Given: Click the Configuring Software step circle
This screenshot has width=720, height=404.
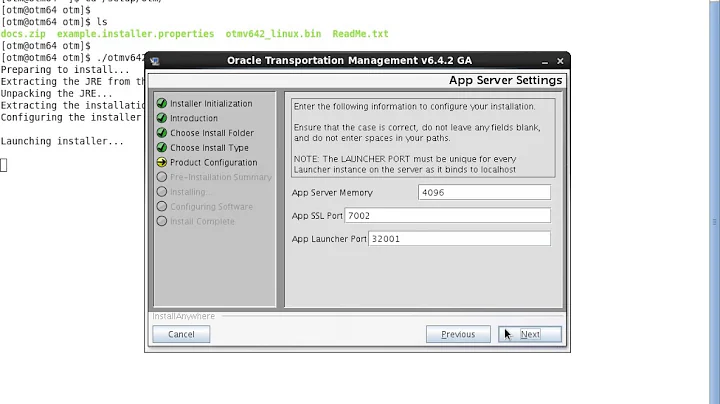Looking at the screenshot, I should point(162,206).
